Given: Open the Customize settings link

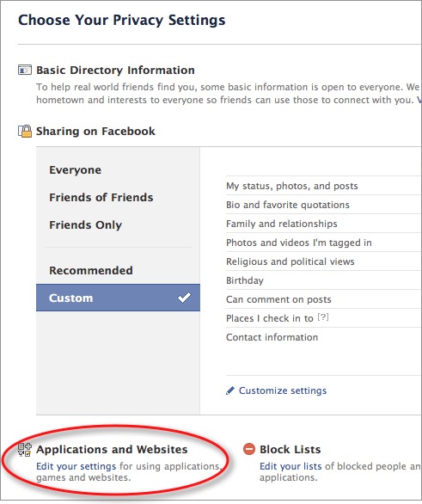Looking at the screenshot, I should pyautogui.click(x=283, y=390).
